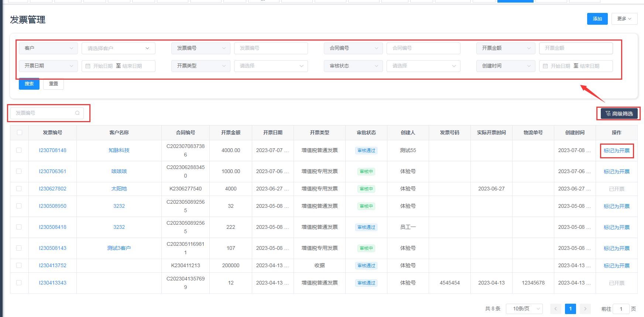Screen dimensions: 644x317
Task: Focus the quick search 发票编号 box above table
Action: pyautogui.click(x=47, y=113)
